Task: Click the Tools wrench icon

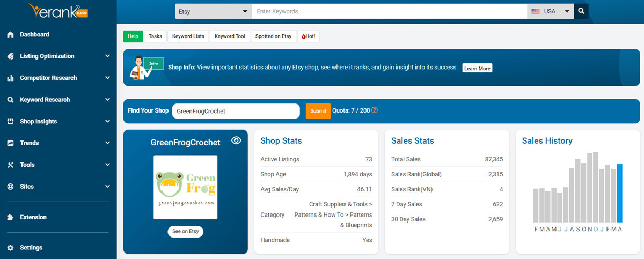Action: [10, 165]
